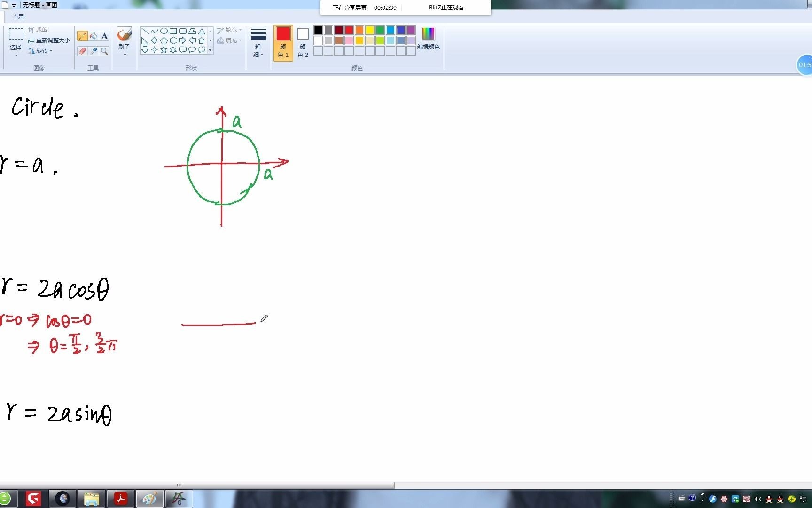The width and height of the screenshot is (812, 508).
Task: Switch active color to 颜色2
Action: [x=302, y=42]
